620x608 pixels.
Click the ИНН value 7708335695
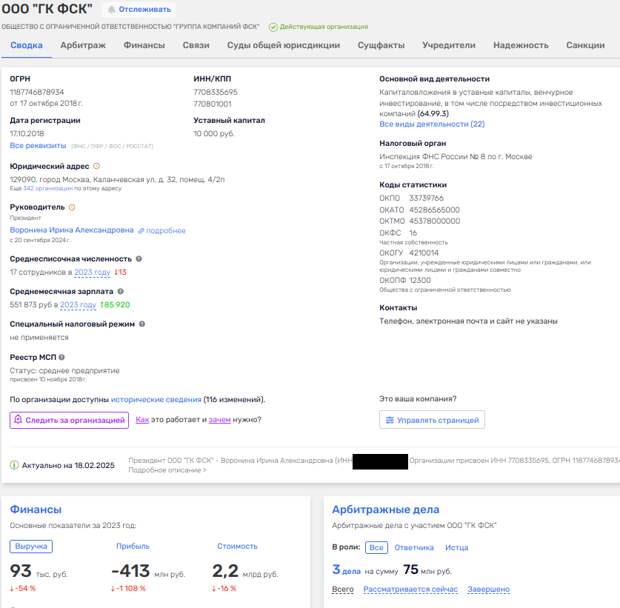pos(215,92)
